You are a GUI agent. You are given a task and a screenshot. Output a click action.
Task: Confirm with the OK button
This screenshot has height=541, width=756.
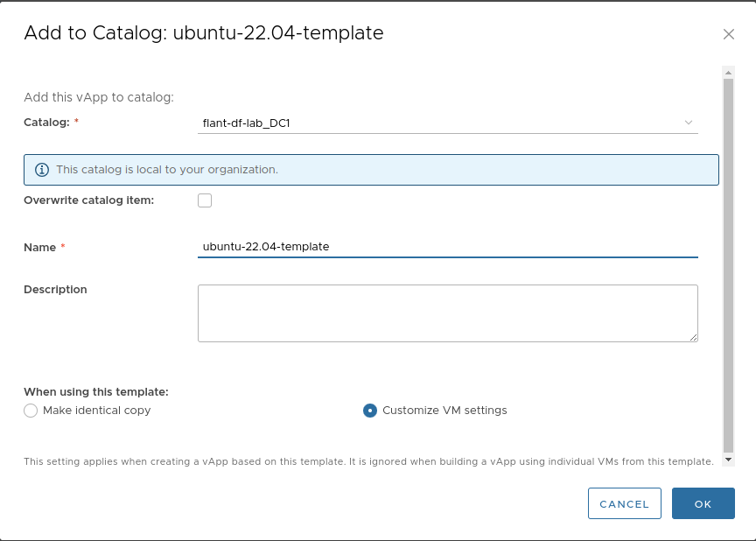[703, 504]
